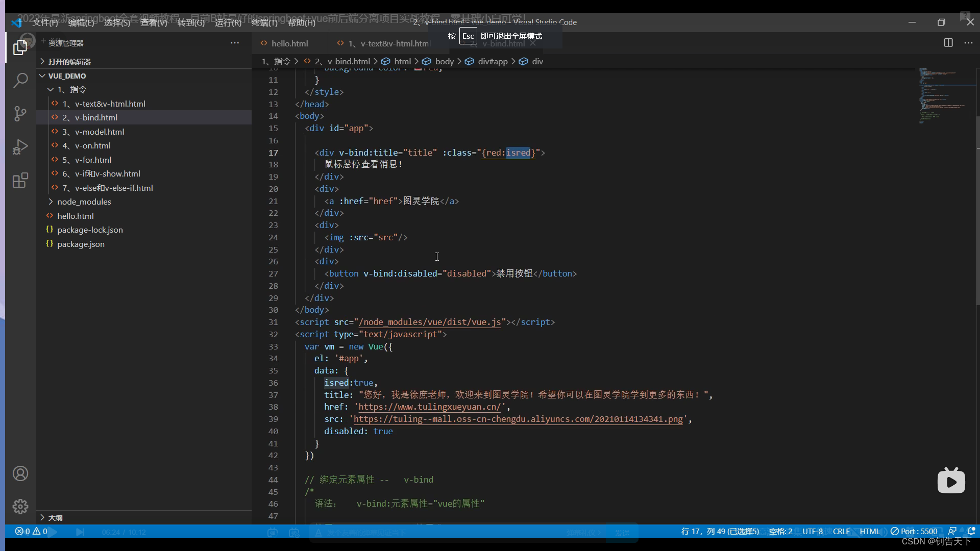Open 3、v-model.html in the file tree
The image size is (980, 551).
coord(143,132)
